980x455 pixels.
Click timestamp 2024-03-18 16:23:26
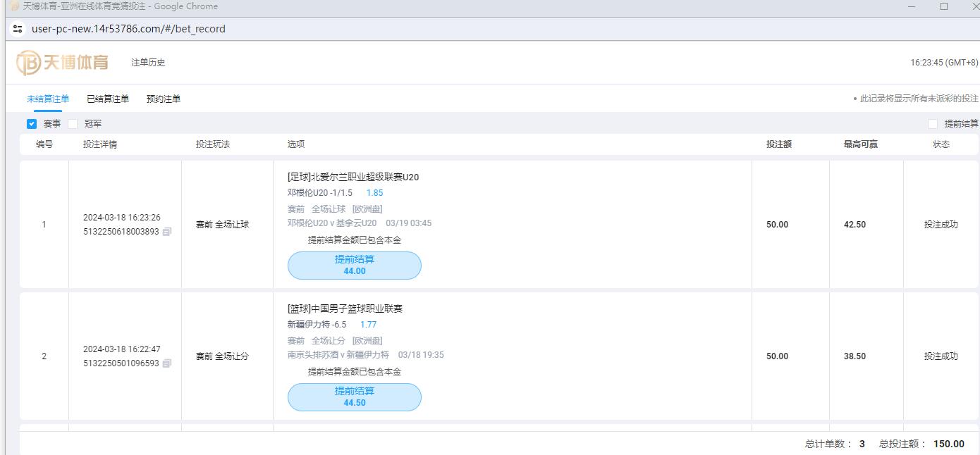click(x=122, y=218)
